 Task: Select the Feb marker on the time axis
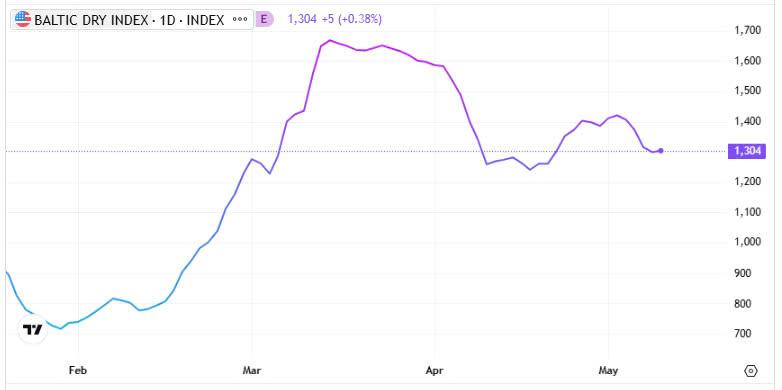tap(78, 371)
